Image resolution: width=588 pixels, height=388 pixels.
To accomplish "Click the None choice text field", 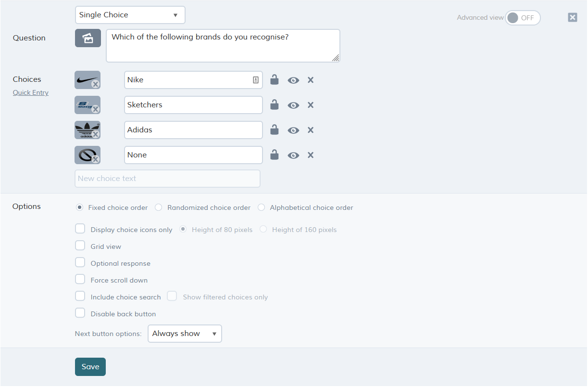I will point(194,155).
